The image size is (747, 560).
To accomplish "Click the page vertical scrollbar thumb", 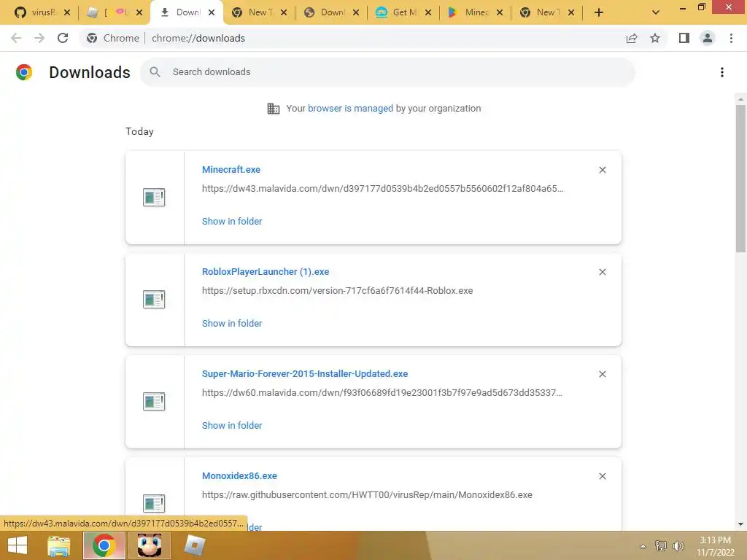I will (x=740, y=179).
